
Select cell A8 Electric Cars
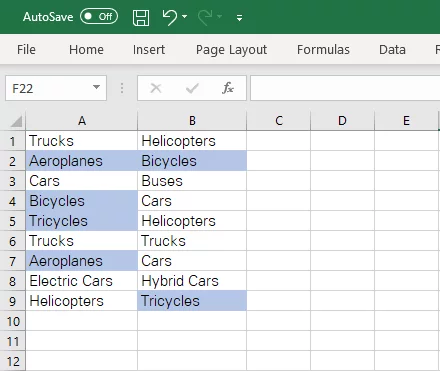click(x=82, y=281)
